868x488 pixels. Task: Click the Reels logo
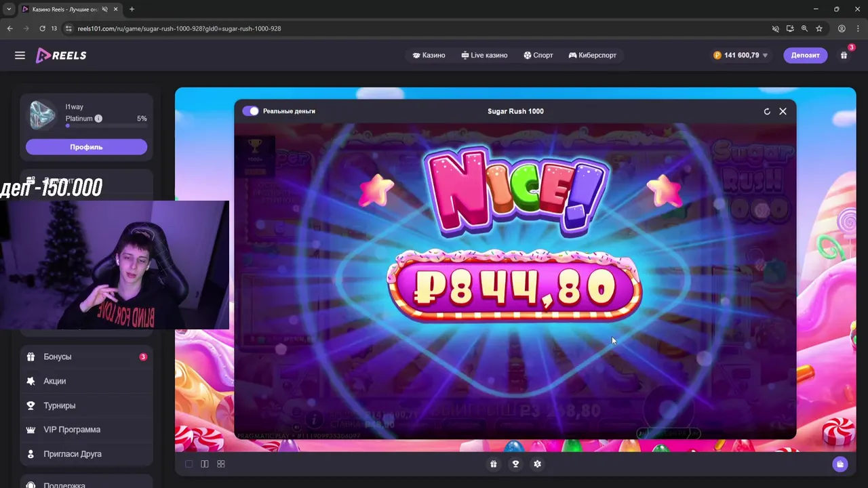coord(61,56)
